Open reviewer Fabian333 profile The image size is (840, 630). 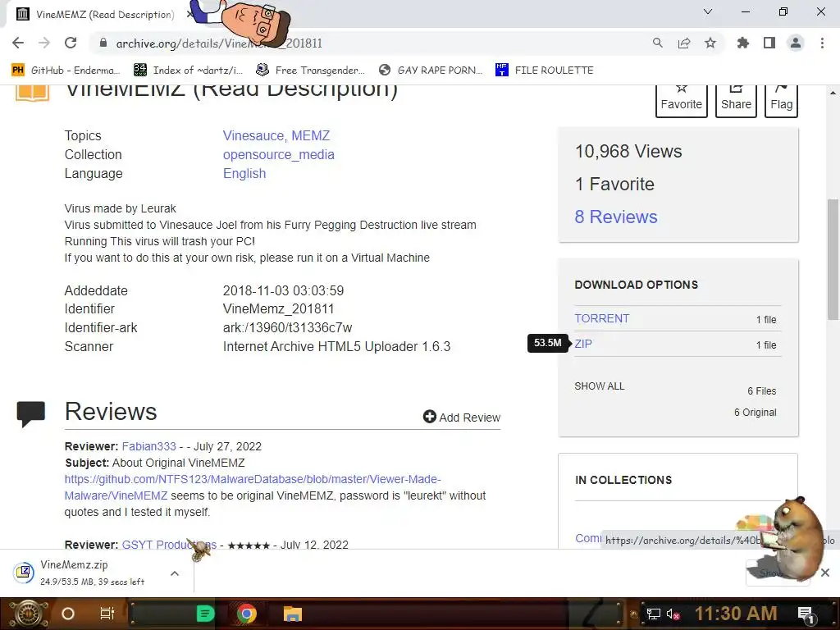(x=149, y=446)
